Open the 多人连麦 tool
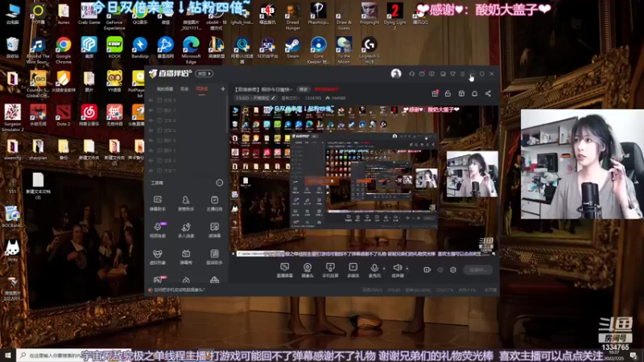The width and height of the screenshot is (644, 362). [186, 230]
